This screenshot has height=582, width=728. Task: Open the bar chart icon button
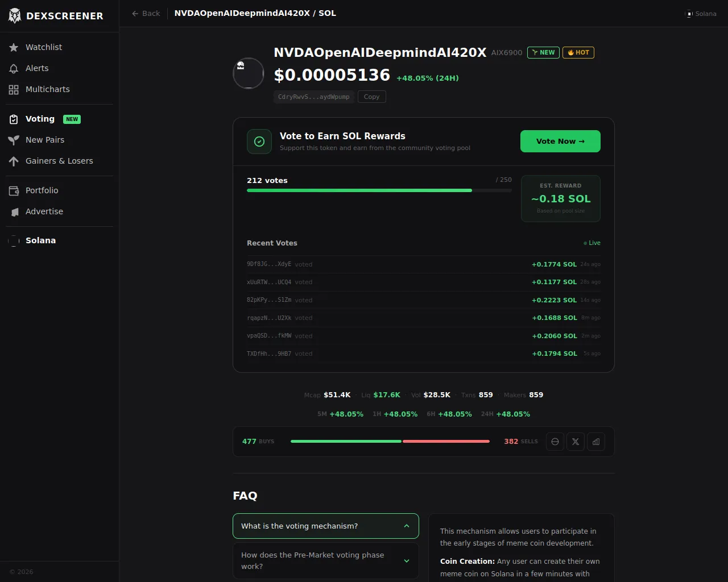pos(596,442)
